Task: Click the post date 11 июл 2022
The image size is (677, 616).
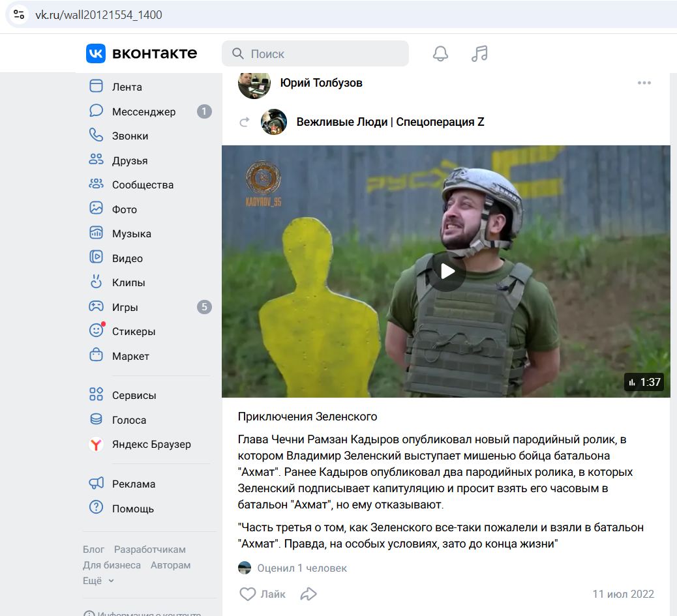Action: click(623, 594)
